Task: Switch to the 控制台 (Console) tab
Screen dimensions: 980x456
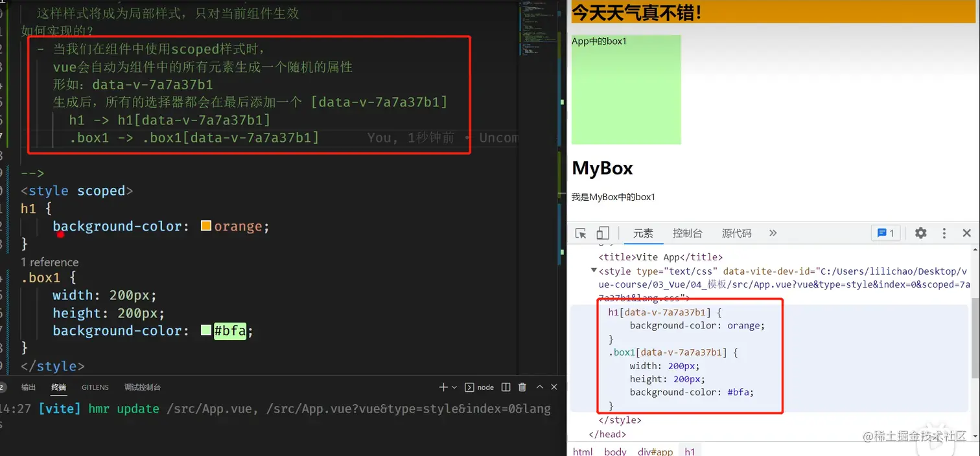Action: (687, 233)
